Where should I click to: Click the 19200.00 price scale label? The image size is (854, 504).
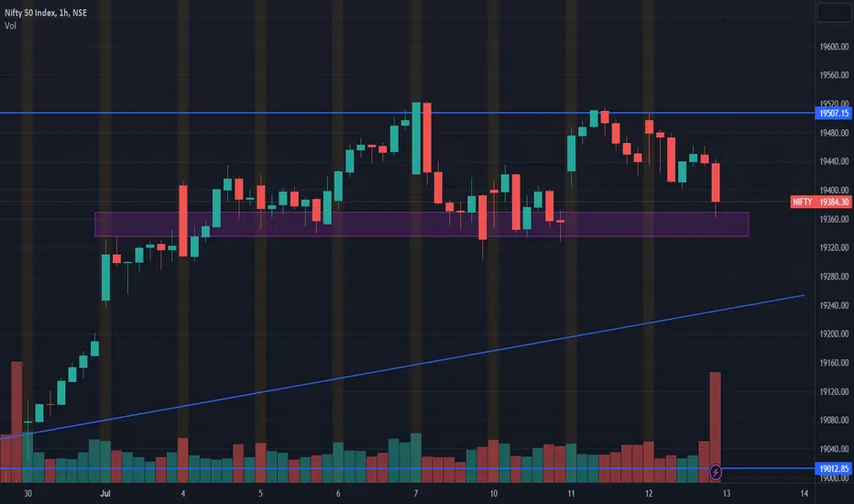click(x=834, y=334)
